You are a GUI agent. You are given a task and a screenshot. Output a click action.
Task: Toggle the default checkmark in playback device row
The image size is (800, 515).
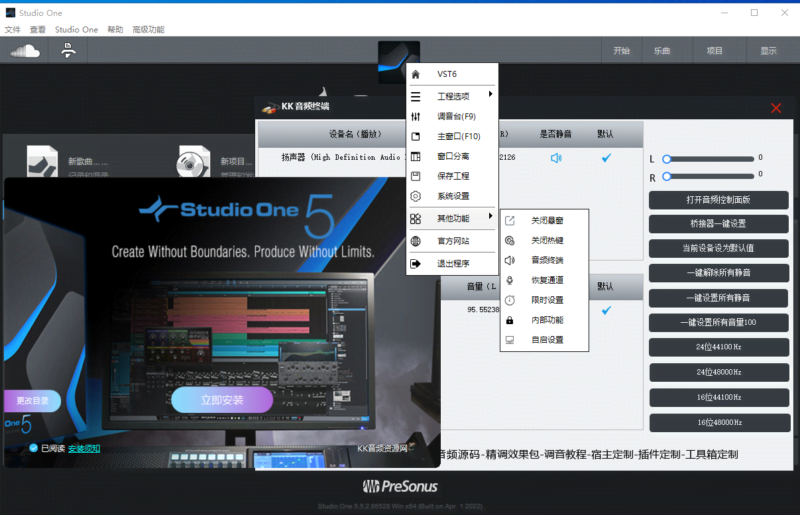pos(606,158)
